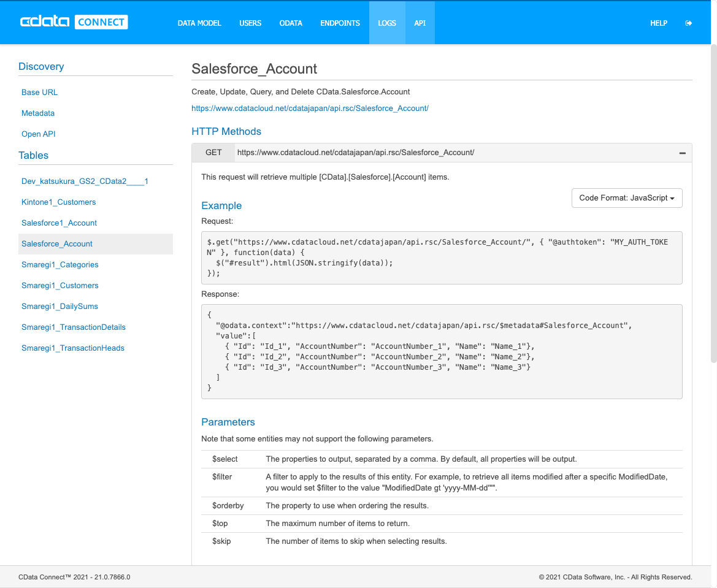The image size is (717, 588).
Task: Click the GET method label
Action: (x=213, y=153)
